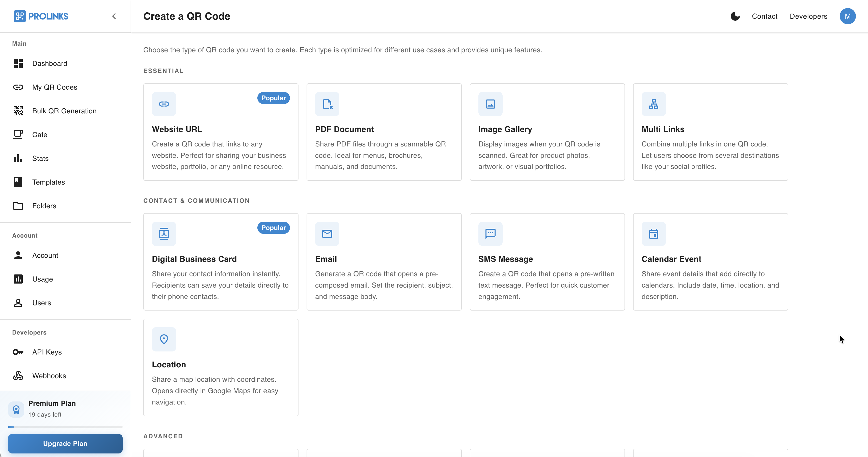Open the Developers page
This screenshot has width=868, height=457.
point(808,16)
